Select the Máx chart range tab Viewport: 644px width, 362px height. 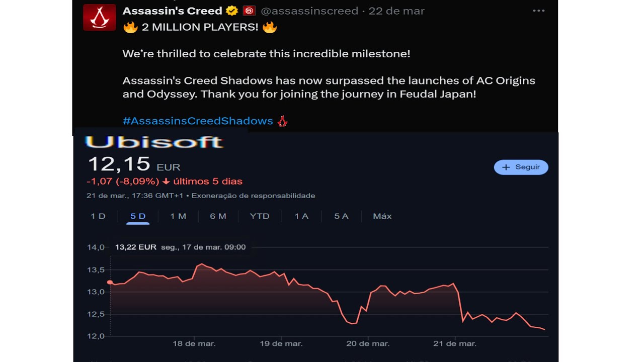(x=382, y=216)
